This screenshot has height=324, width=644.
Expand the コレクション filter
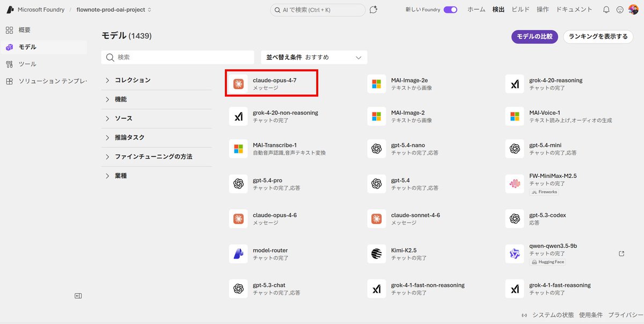[x=157, y=80]
